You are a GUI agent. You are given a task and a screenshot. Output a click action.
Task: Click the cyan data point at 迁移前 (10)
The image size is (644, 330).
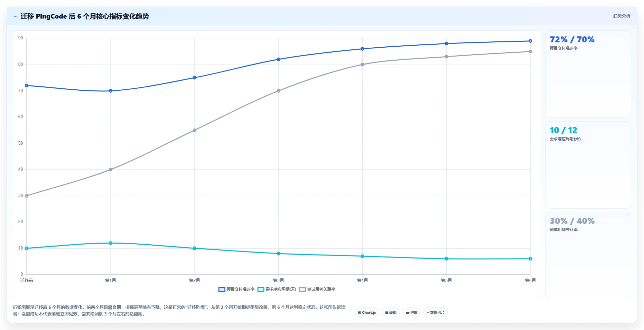pos(27,249)
